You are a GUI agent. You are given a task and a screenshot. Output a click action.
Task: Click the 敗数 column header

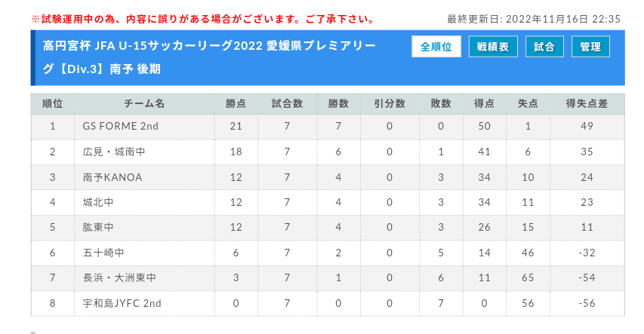coord(441,103)
